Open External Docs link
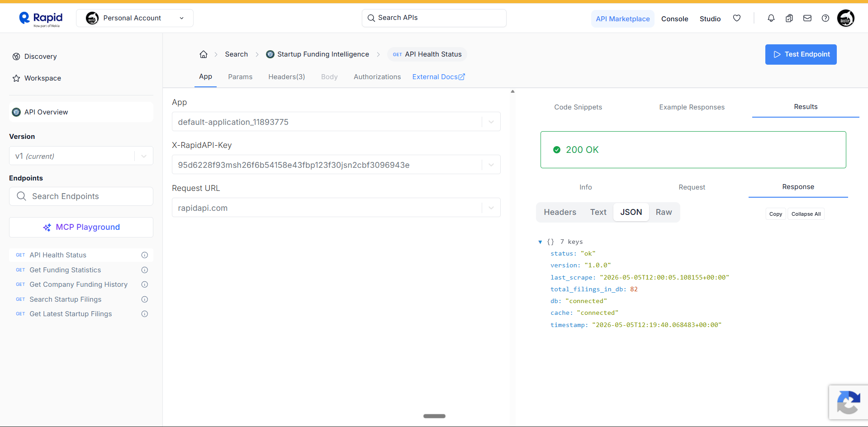 [x=439, y=77]
